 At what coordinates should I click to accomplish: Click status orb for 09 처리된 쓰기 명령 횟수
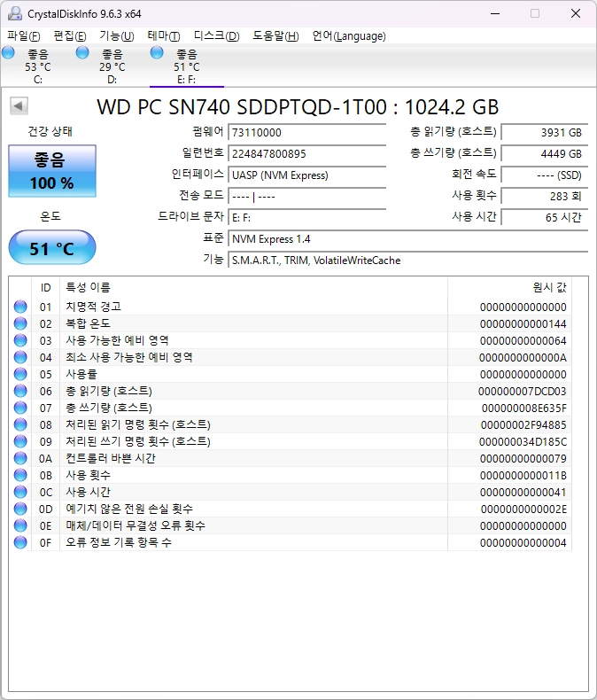coord(20,441)
